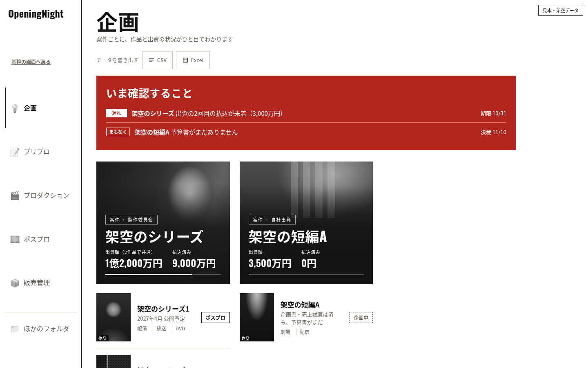This screenshot has height=368, width=588.
Task: Click the ポスプロ status badge on 架空のシリーズ1
Action: [216, 318]
